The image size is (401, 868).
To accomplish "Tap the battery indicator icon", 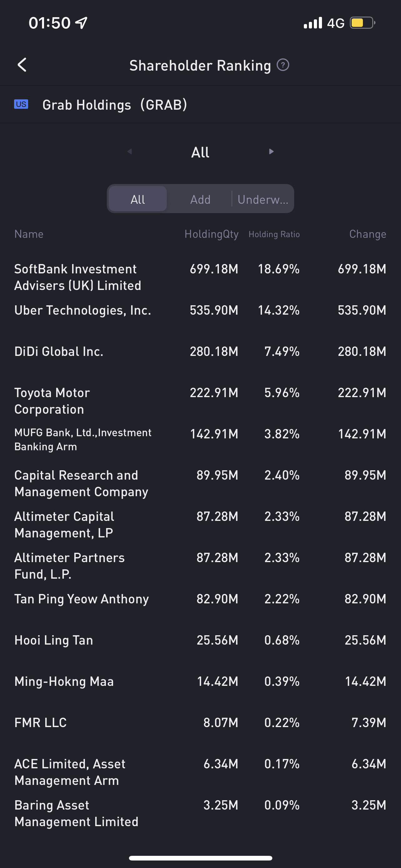I will point(362,23).
